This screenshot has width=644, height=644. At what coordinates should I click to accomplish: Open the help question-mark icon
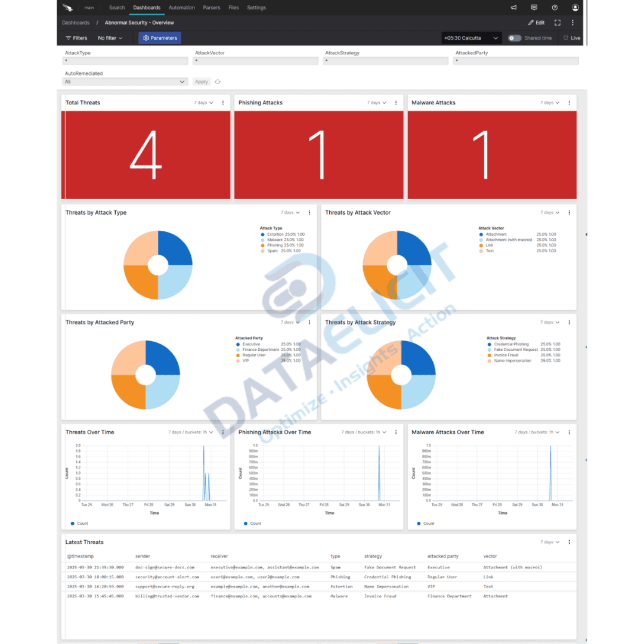554,7
